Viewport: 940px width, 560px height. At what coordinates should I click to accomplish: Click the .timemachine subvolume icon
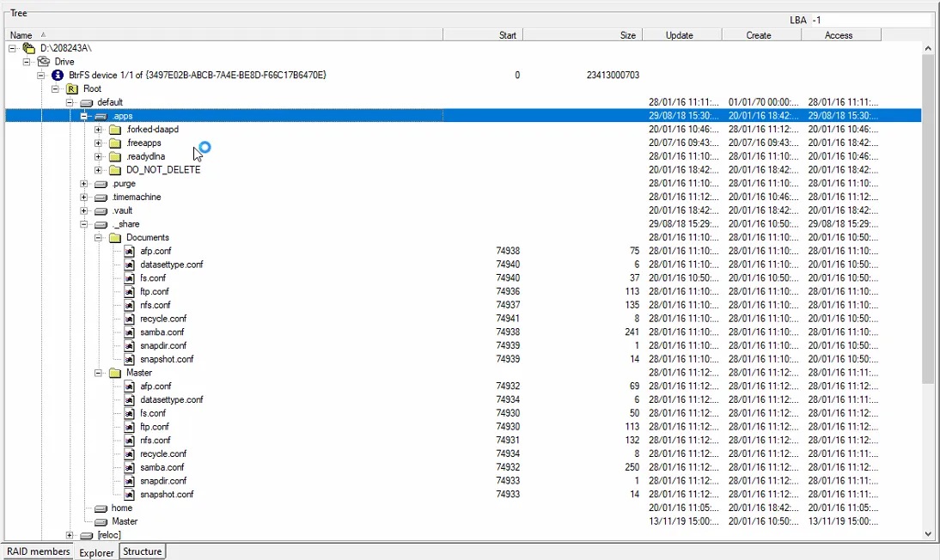click(x=101, y=198)
